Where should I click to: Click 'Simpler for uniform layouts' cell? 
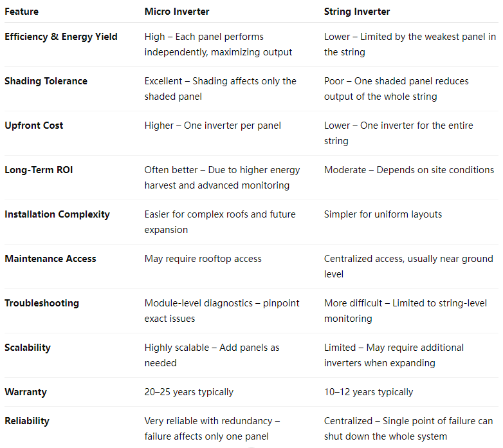click(383, 214)
